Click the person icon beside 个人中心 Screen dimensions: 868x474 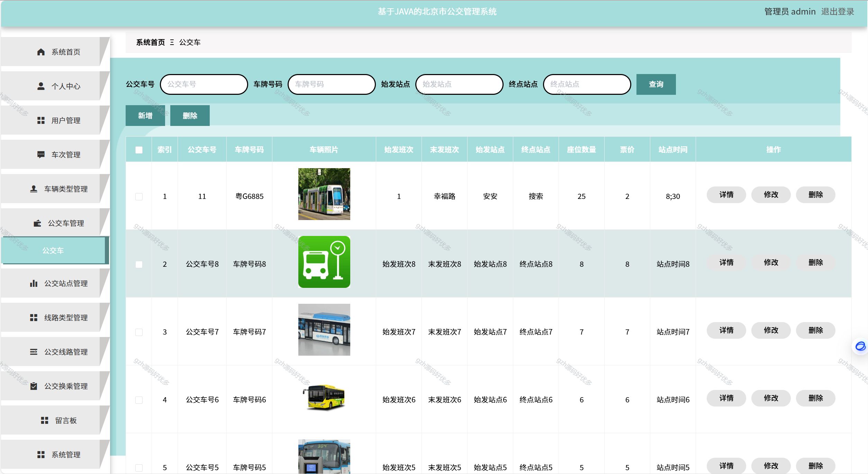(41, 86)
